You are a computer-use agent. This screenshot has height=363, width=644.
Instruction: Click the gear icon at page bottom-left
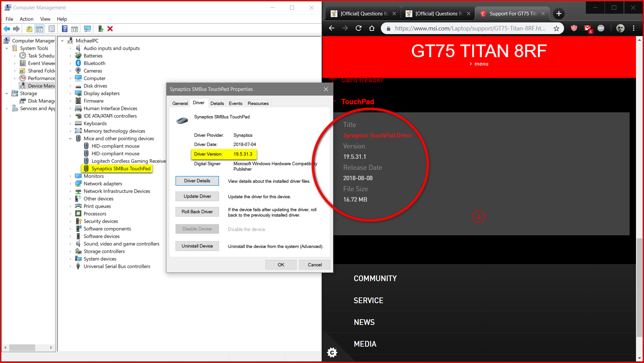[x=332, y=352]
